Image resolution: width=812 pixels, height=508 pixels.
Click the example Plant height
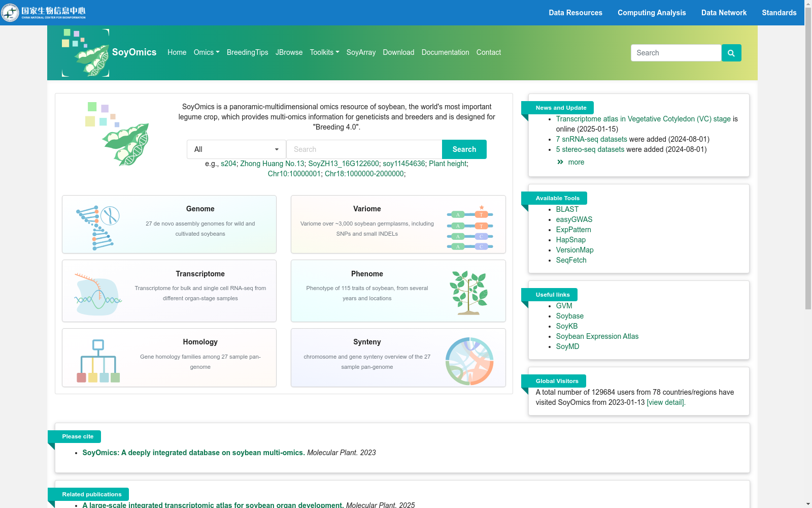point(448,164)
